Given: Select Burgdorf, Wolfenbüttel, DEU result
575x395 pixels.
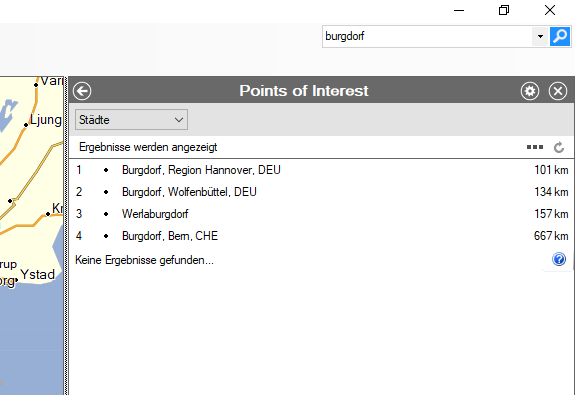Looking at the screenshot, I should pos(321,192).
